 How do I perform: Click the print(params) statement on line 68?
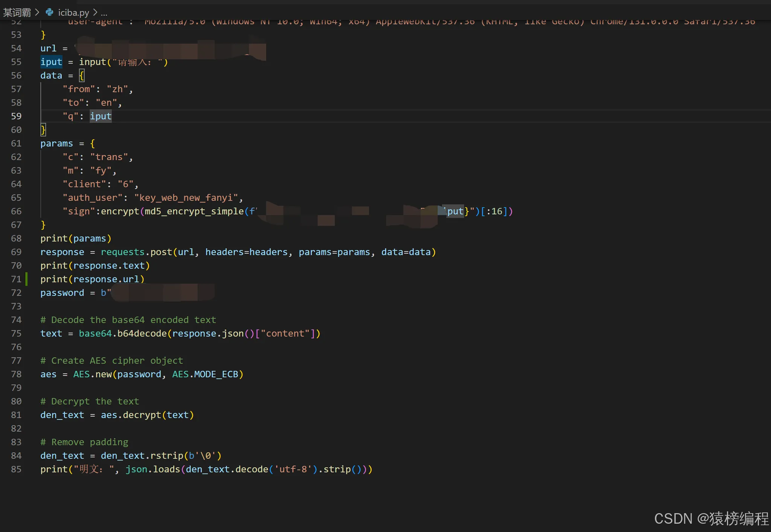(x=76, y=238)
